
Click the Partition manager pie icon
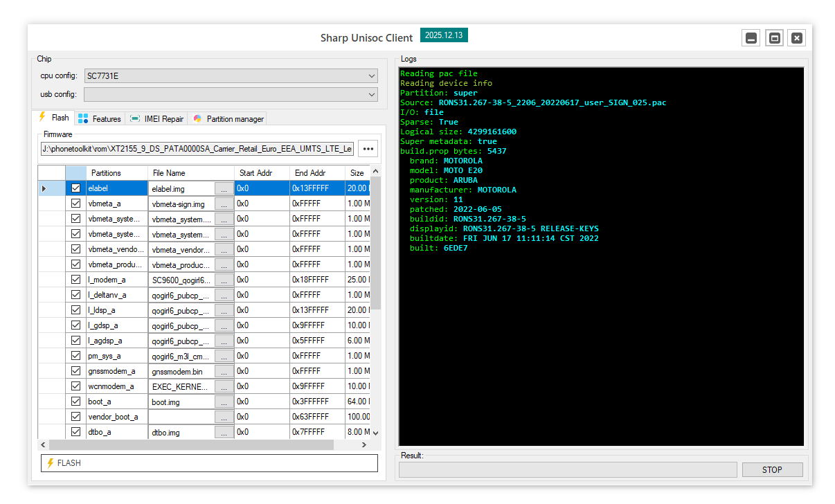(197, 119)
